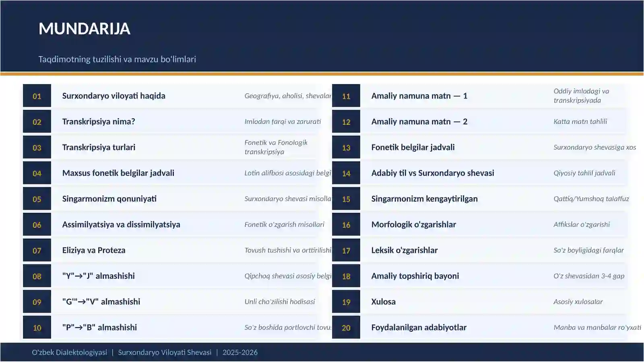Click 'Katta matn tahlili' description
The width and height of the screenshot is (644, 362).
tap(580, 121)
